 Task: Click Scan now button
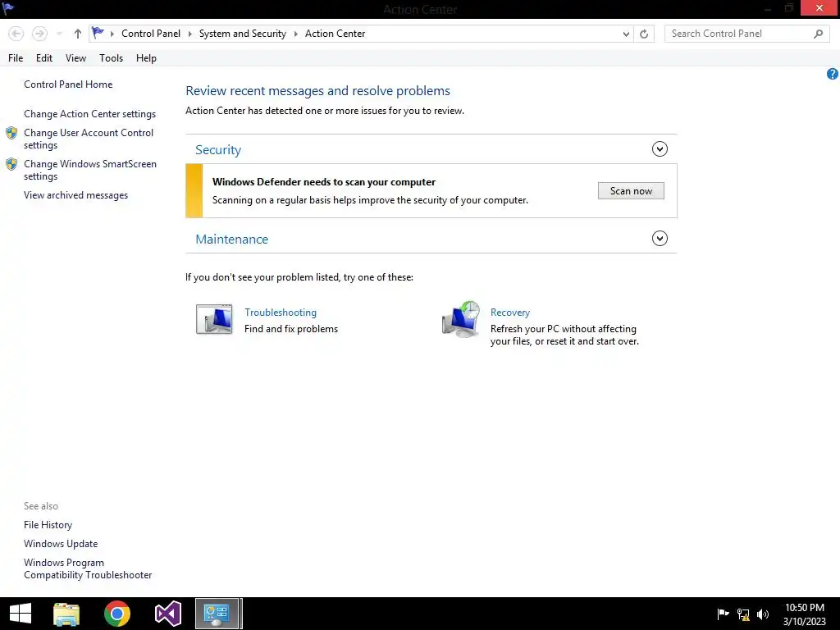tap(631, 190)
